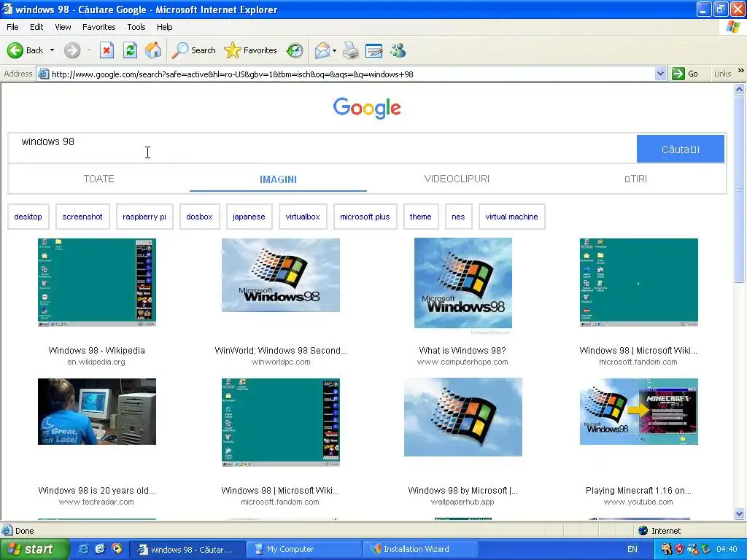Filter results by nes chip

click(x=458, y=217)
